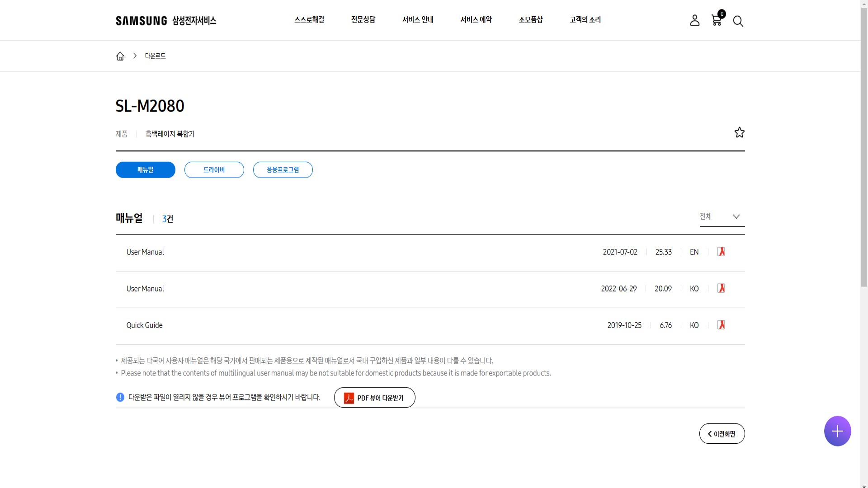Open the purple plus floating button
This screenshot has height=488, width=868.
point(837,431)
